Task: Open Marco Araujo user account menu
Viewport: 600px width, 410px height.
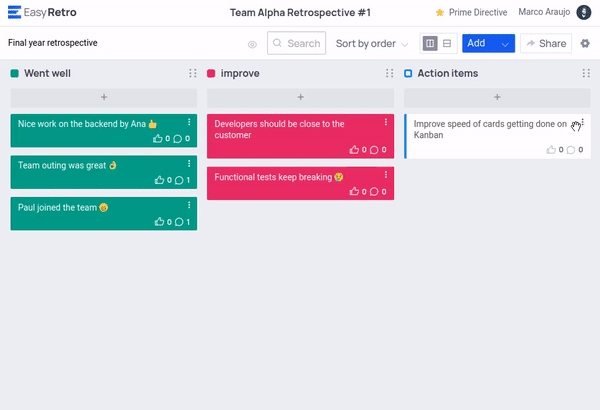Action: point(583,12)
